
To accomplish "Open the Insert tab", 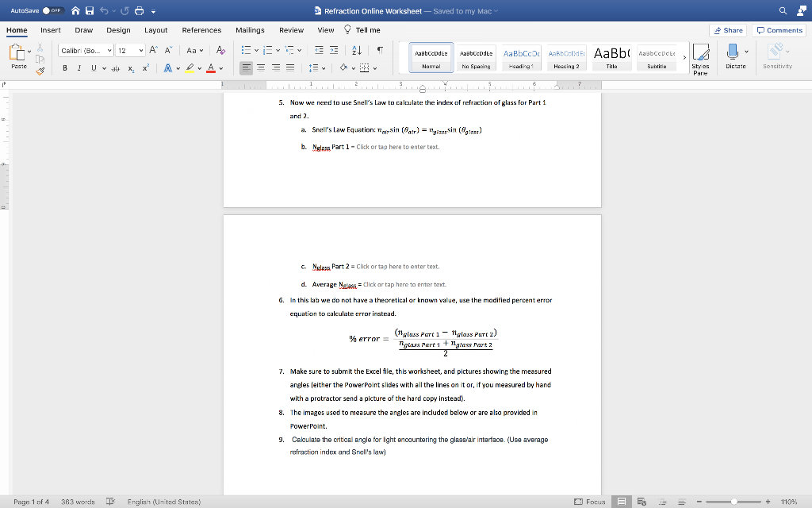I will coord(50,30).
